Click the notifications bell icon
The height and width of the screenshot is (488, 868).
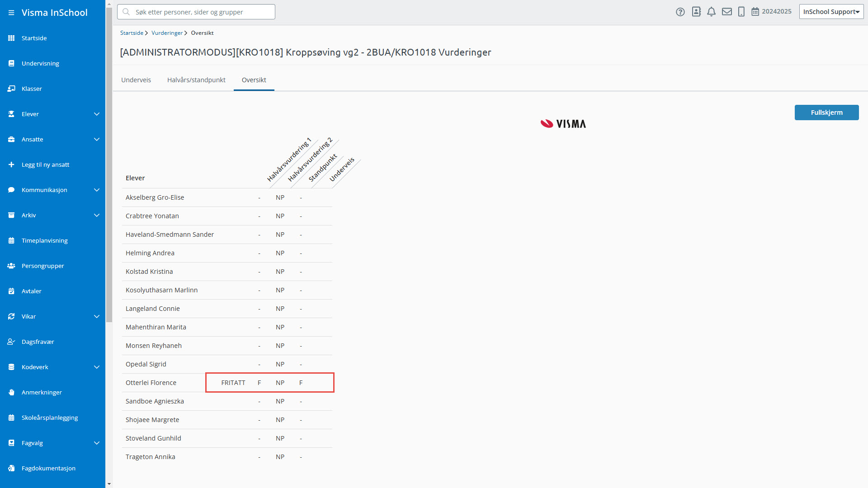tap(711, 12)
